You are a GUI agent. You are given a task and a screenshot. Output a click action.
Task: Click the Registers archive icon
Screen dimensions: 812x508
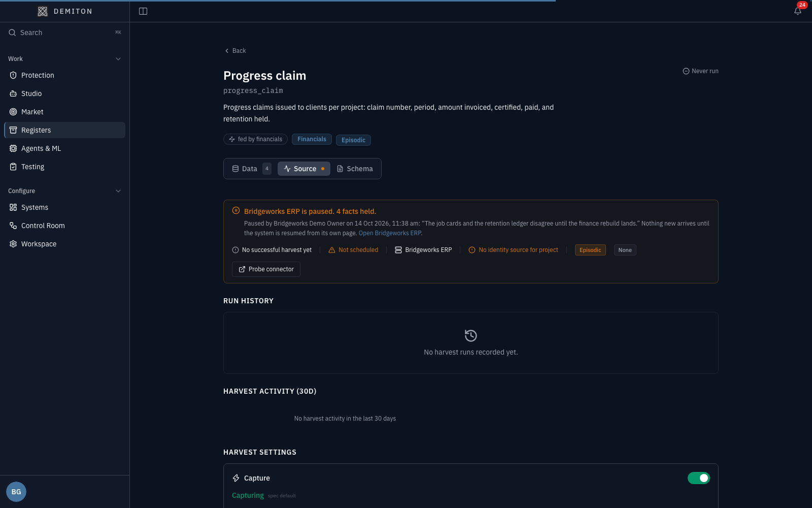[13, 130]
